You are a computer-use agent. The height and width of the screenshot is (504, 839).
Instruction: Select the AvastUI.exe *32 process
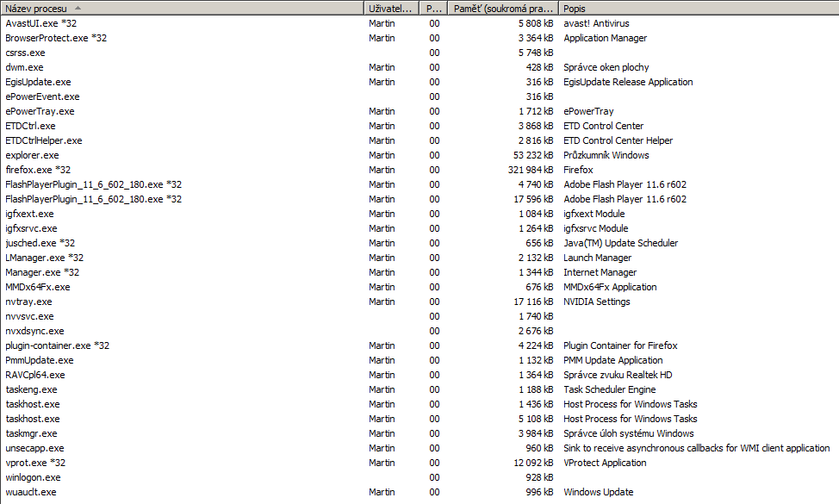(41, 23)
